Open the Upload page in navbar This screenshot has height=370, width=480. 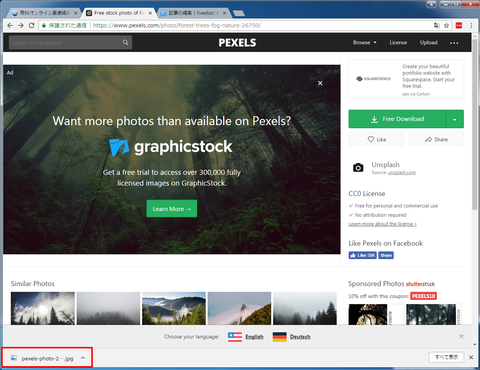coord(429,43)
